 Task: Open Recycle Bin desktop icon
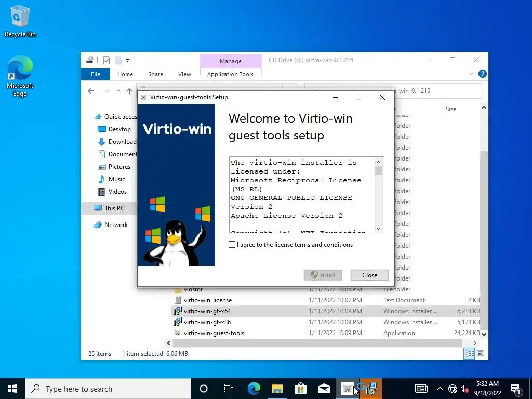tap(20, 21)
